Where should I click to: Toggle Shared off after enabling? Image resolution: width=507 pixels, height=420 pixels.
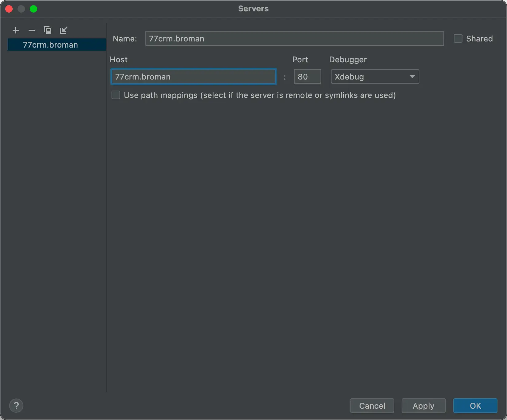click(x=458, y=38)
